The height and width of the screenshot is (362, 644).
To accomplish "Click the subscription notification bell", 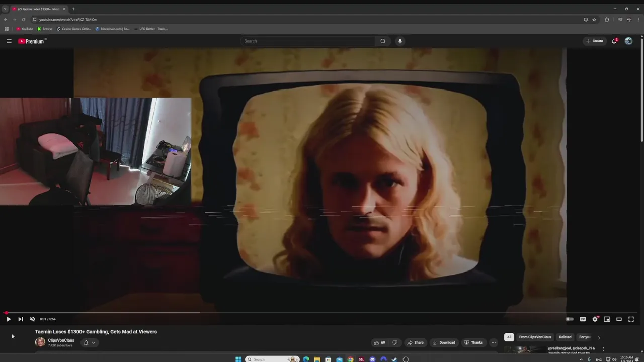I will pos(86,343).
